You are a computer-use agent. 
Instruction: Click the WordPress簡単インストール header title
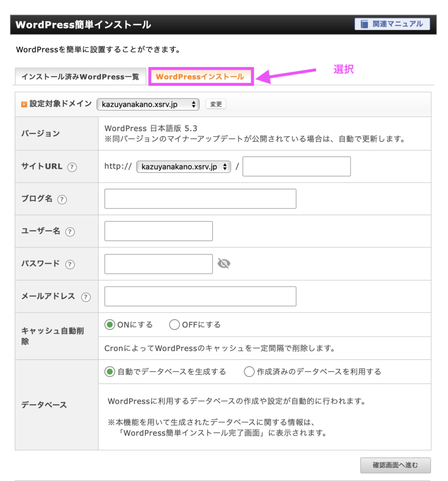pos(83,24)
